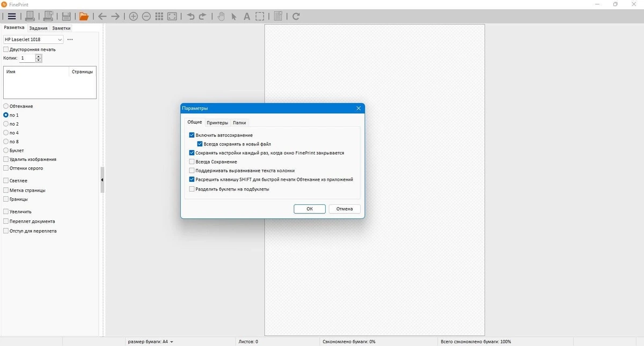Image resolution: width=644 pixels, height=346 pixels.
Task: Click Страницы column header in job list
Action: (x=83, y=71)
